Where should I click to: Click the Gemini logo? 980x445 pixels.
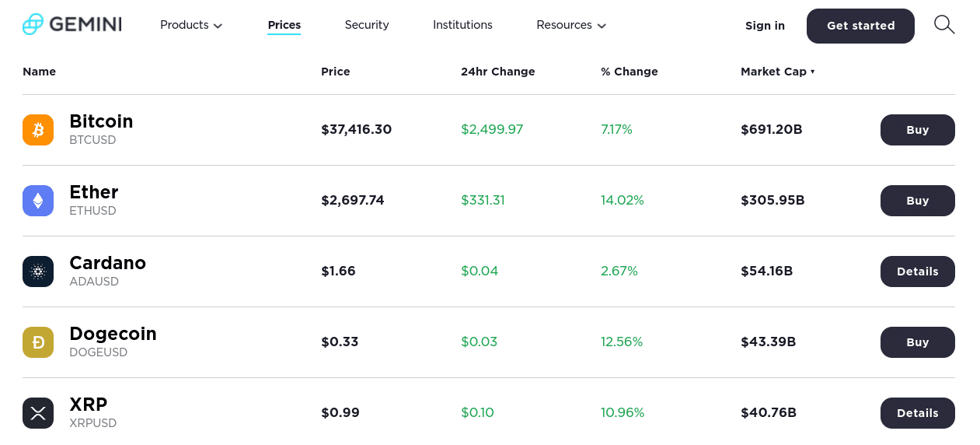click(x=71, y=25)
